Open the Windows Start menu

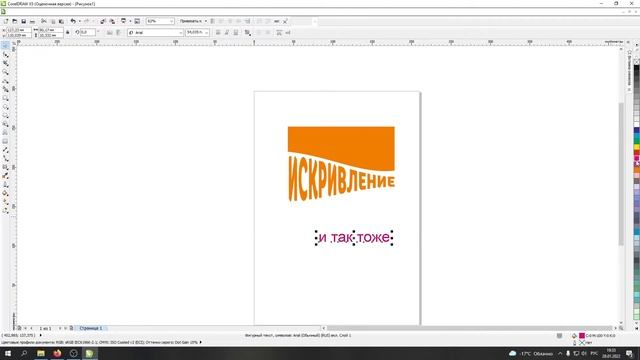tap(8, 353)
